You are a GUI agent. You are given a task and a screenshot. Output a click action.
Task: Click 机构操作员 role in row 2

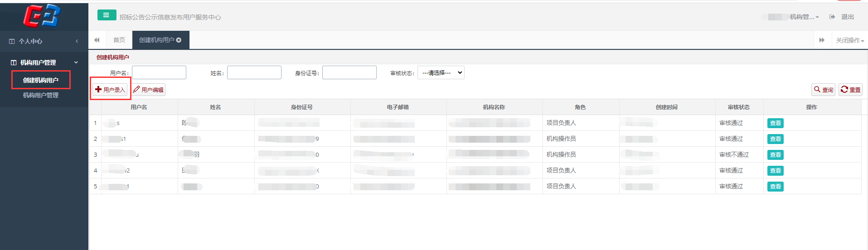click(x=561, y=139)
